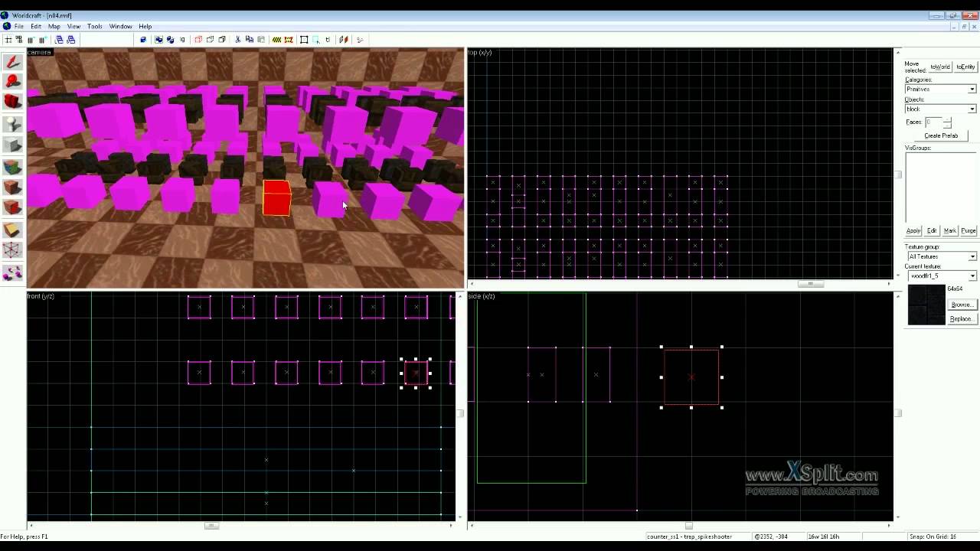The height and width of the screenshot is (551, 980).
Task: Click the Faces spinner arrows
Action: click(947, 122)
